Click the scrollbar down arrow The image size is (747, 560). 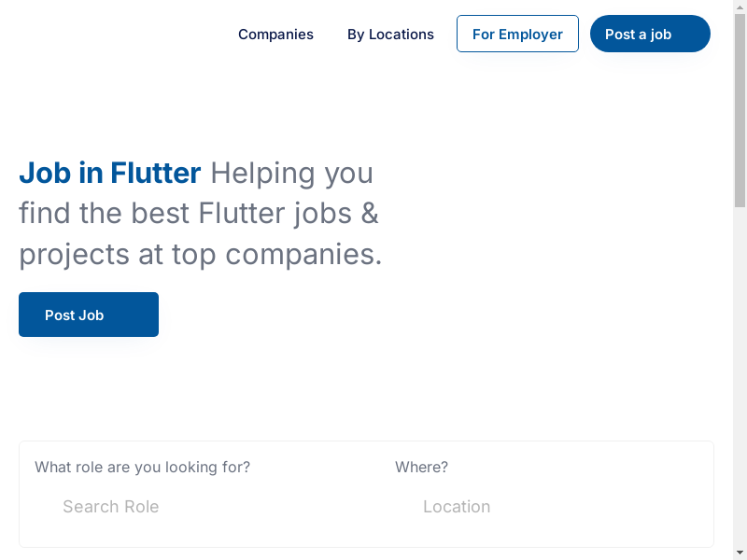click(740, 553)
